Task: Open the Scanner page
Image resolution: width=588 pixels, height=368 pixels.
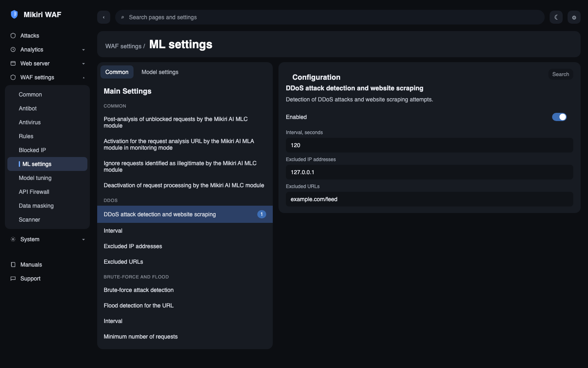Action: coord(47,220)
